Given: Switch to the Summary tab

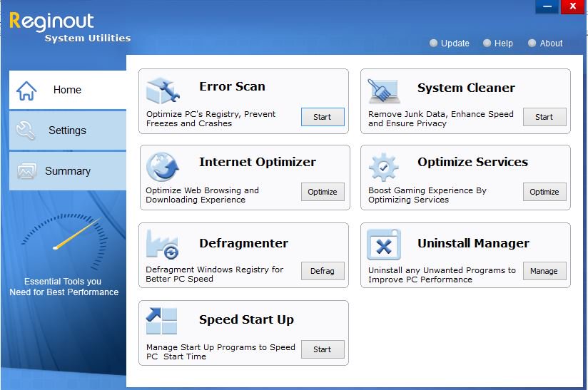Looking at the screenshot, I should [68, 171].
